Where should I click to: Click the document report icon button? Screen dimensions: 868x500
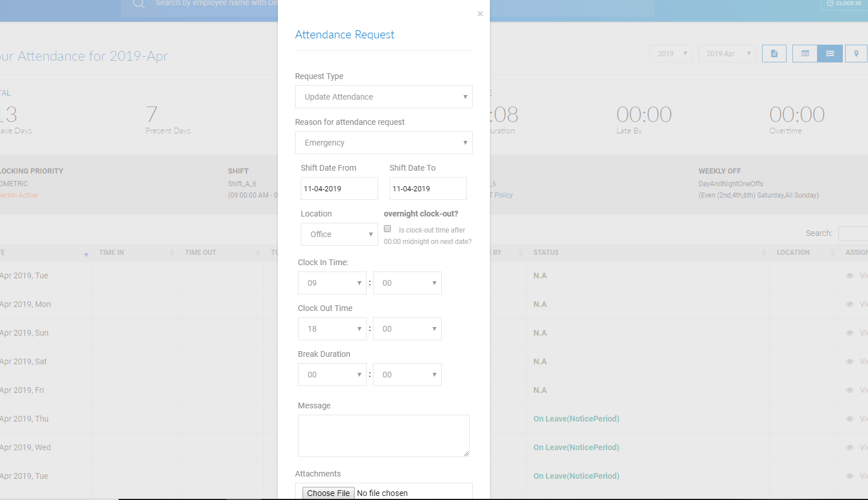tap(774, 53)
